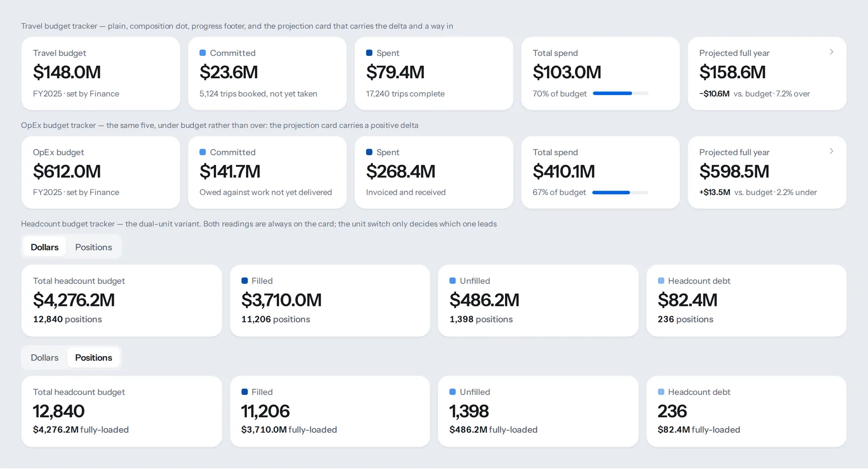Click the OpEx Committed color dot
Image resolution: width=868 pixels, height=469 pixels.
tap(203, 152)
